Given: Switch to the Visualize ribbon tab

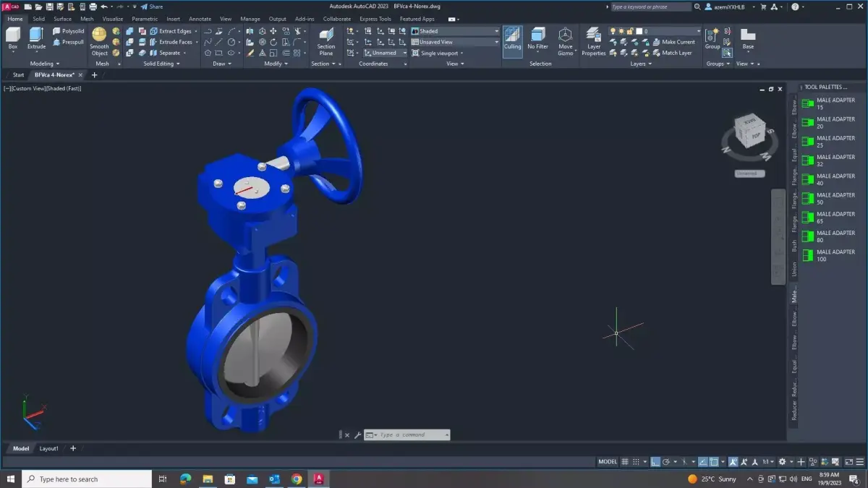Looking at the screenshot, I should (112, 19).
